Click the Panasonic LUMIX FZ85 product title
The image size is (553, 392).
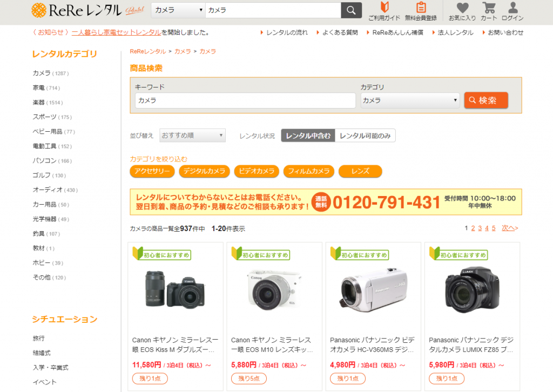(x=471, y=345)
